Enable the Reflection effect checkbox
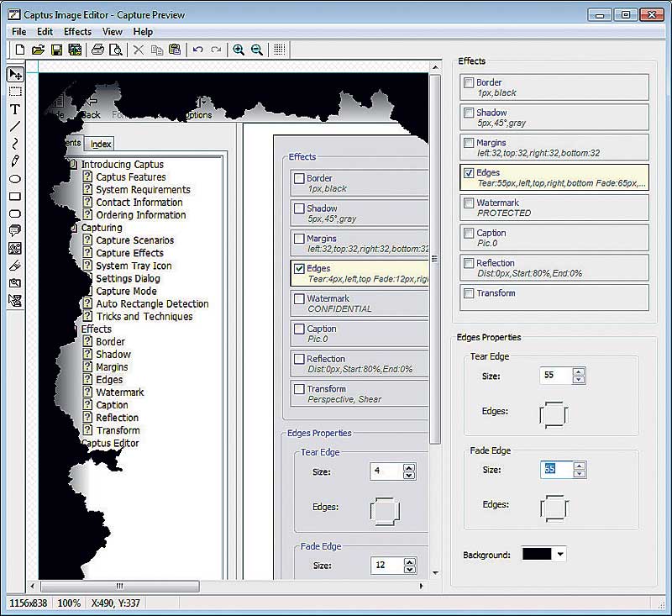672x616 pixels. point(469,263)
